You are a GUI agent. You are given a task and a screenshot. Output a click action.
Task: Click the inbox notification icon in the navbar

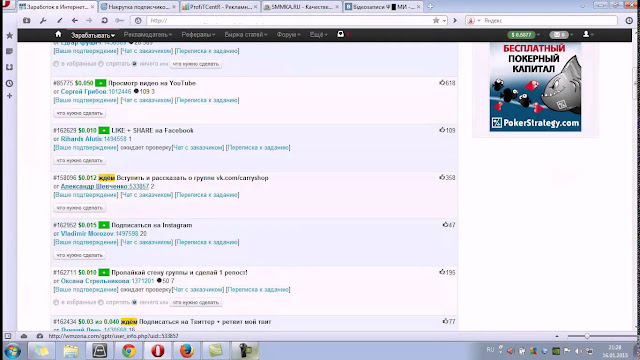tap(341, 34)
